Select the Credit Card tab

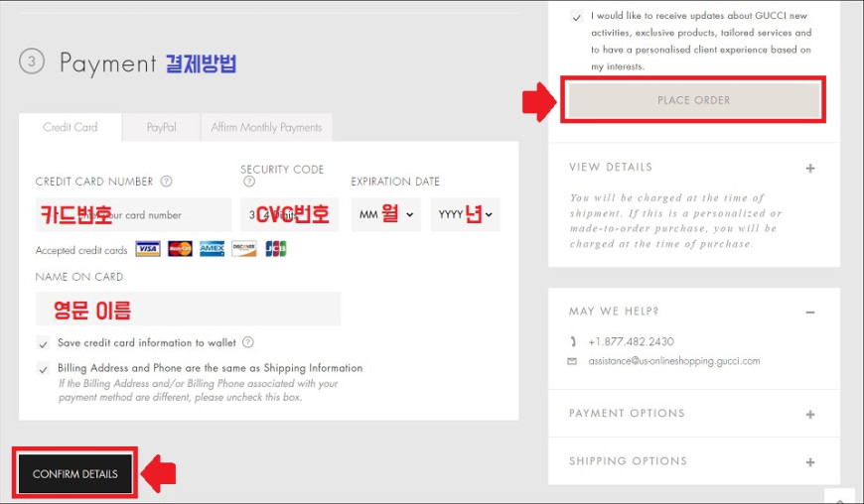tap(70, 128)
